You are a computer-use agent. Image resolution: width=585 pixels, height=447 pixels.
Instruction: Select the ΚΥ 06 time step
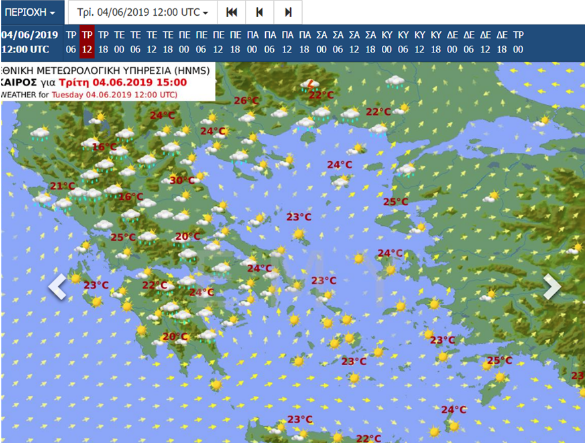coord(403,42)
